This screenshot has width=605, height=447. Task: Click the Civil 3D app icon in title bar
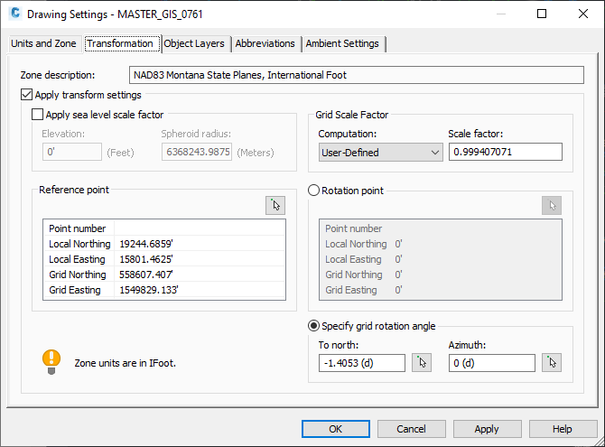(15, 13)
